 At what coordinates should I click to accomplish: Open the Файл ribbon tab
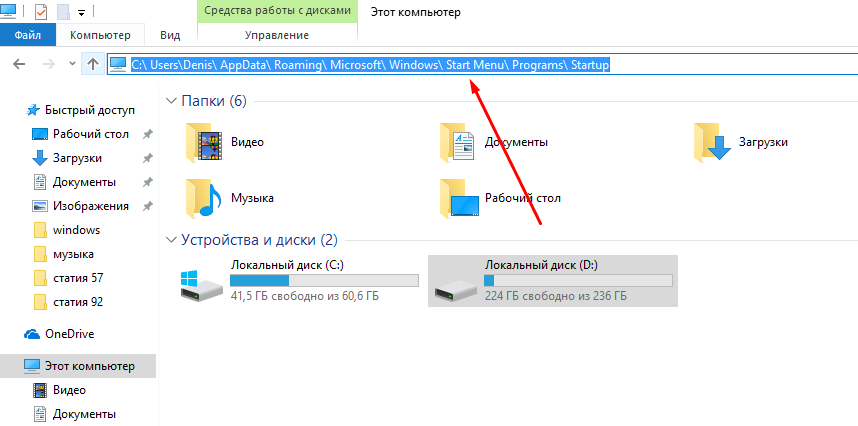pos(27,36)
